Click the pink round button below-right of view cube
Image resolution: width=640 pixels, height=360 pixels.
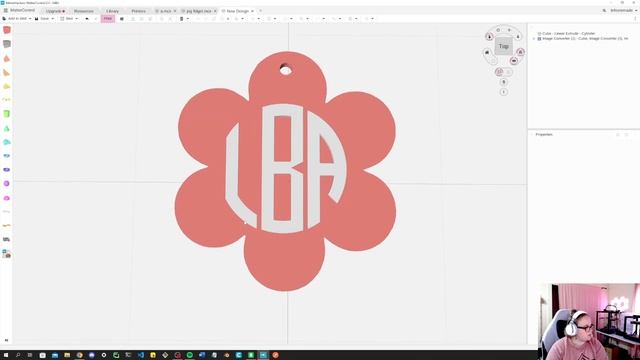[514, 61]
